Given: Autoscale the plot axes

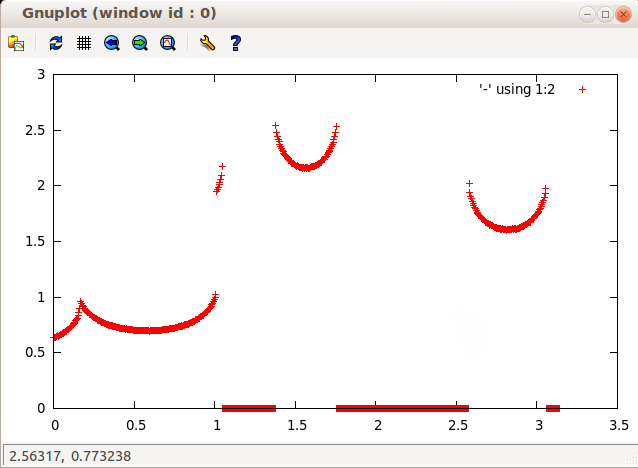Looking at the screenshot, I should coord(168,43).
